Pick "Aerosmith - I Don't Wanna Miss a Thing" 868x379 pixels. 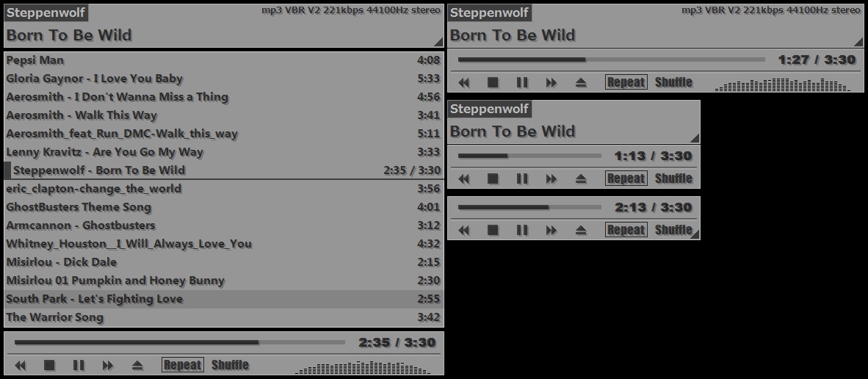(x=224, y=97)
